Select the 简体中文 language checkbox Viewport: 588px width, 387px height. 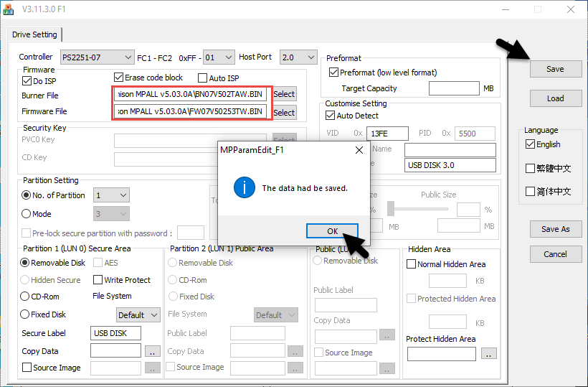[x=530, y=192]
